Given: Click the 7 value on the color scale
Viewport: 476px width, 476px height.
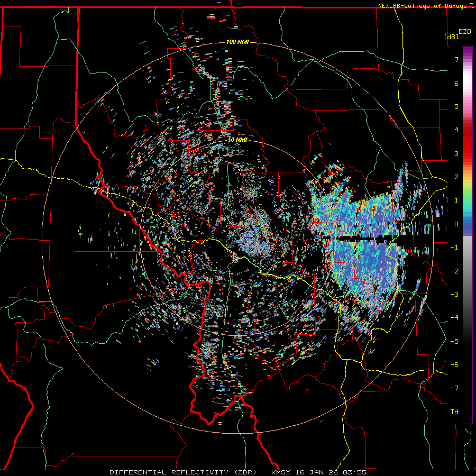Looking at the screenshot, I should pyautogui.click(x=456, y=59).
